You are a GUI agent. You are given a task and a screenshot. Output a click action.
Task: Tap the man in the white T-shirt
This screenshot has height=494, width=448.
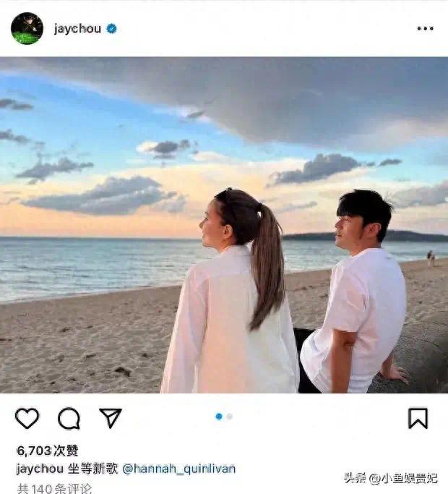click(x=354, y=293)
